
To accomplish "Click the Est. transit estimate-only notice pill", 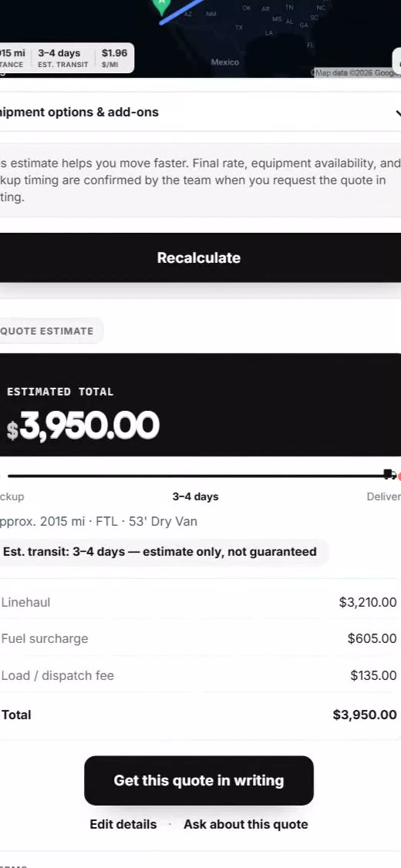I will tap(160, 551).
